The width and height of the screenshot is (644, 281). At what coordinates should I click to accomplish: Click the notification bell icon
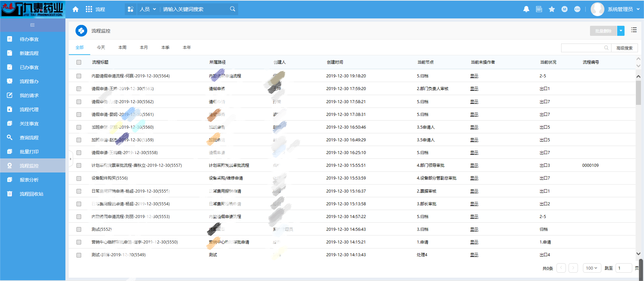point(526,9)
